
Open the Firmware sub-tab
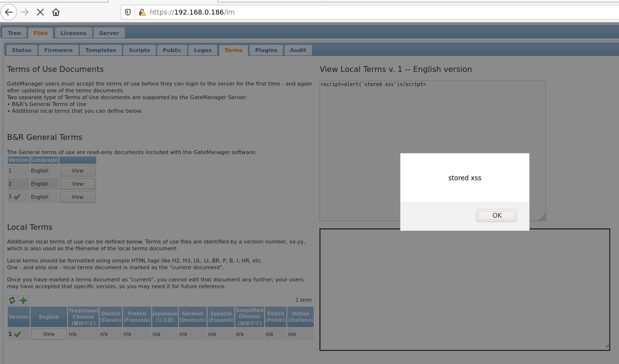click(58, 50)
